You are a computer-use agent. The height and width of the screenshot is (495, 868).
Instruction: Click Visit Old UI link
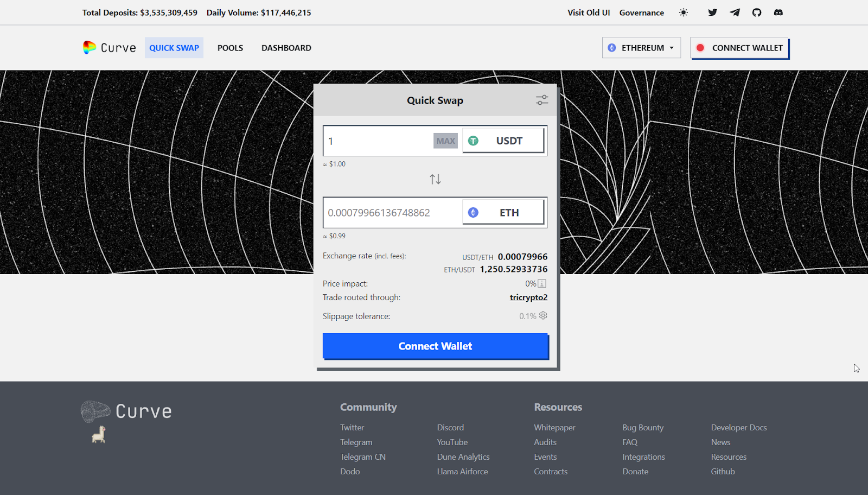point(589,12)
